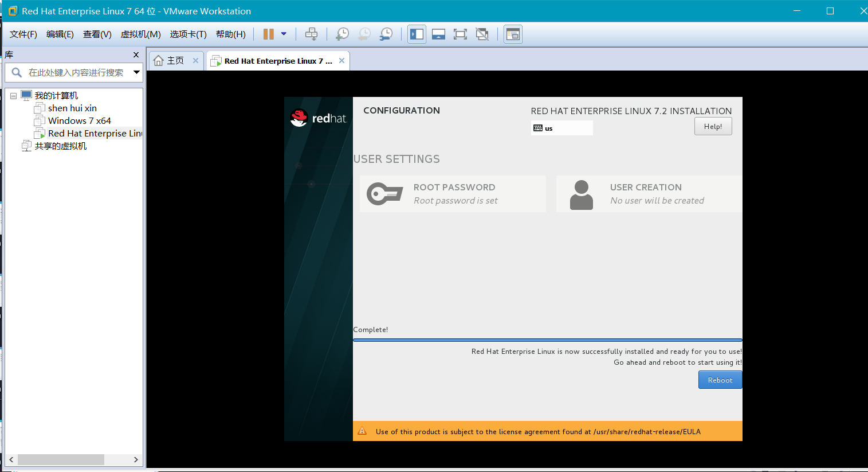Pause the virtual machine
Viewport: 868px width, 472px height.
tap(268, 34)
